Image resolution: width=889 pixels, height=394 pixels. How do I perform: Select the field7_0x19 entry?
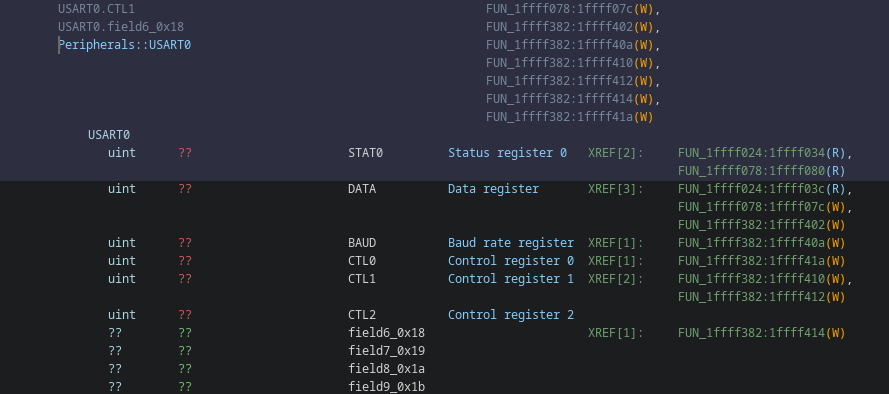click(x=386, y=351)
